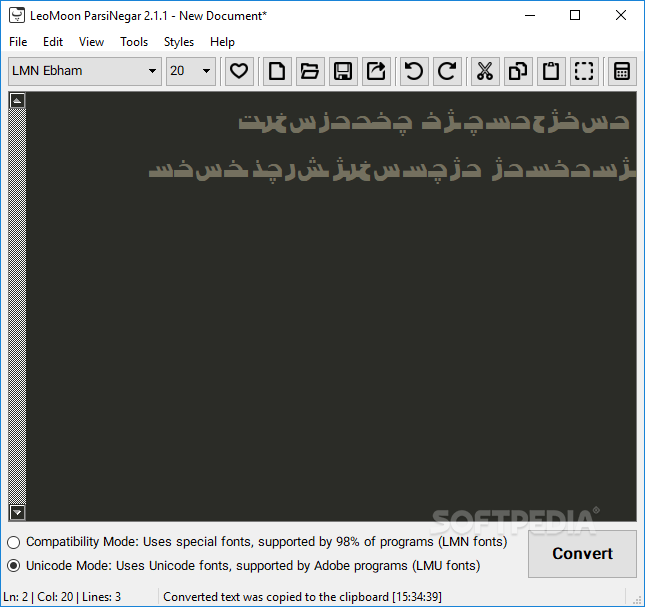This screenshot has height=607, width=645.
Task: Create a new document via toolbar
Action: coord(277,71)
